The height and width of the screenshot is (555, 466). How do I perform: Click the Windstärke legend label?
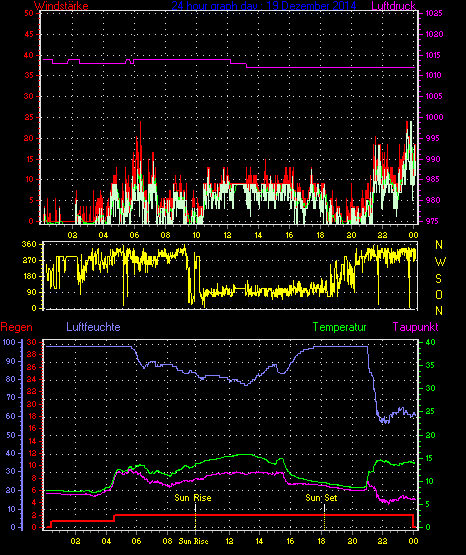tap(61, 6)
